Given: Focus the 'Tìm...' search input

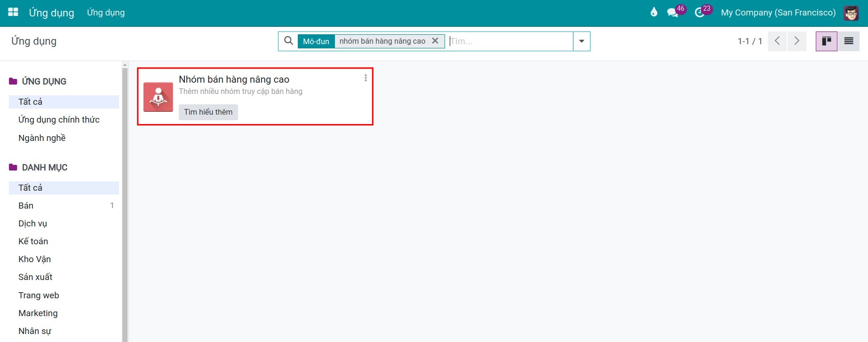Looking at the screenshot, I should point(510,41).
